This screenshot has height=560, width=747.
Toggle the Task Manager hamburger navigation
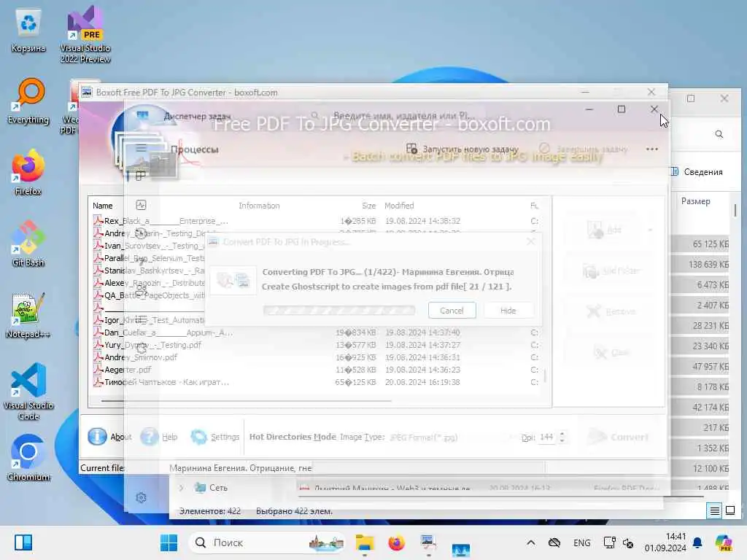coord(141,148)
